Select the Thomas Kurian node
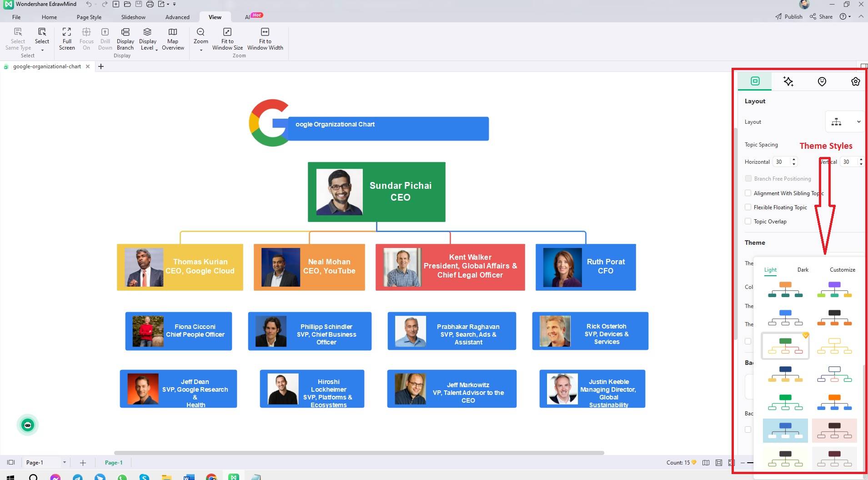The height and width of the screenshot is (480, 868). pos(180,267)
